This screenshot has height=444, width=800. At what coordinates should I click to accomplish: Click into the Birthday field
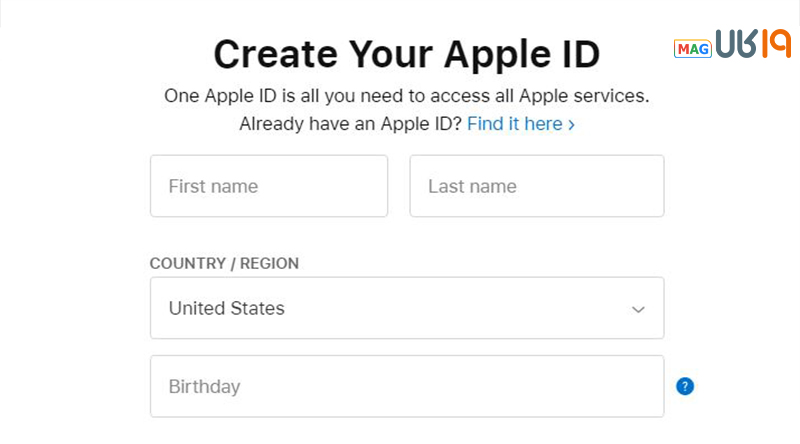tap(406, 386)
